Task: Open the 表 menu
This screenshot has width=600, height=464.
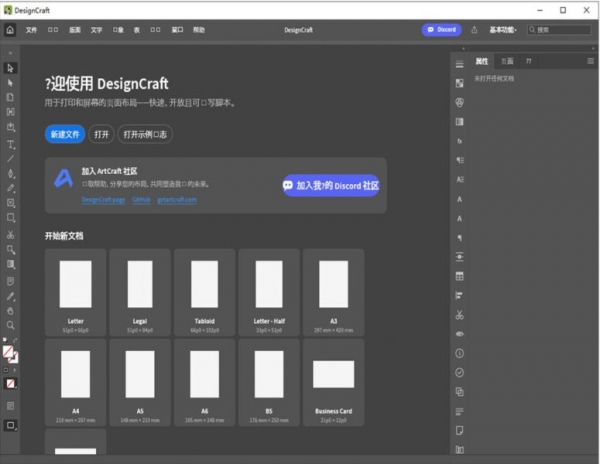Action: point(137,30)
